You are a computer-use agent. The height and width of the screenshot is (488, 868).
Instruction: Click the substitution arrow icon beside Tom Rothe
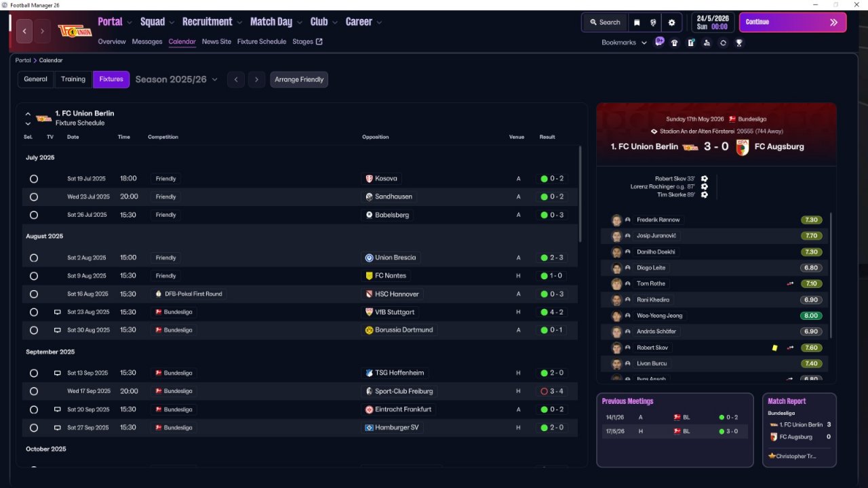click(790, 284)
